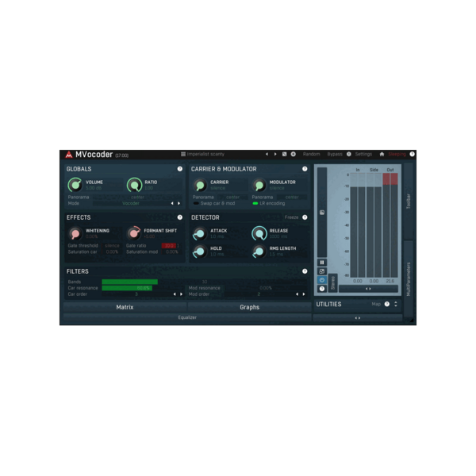Image resolution: width=476 pixels, height=476 pixels.
Task: Click the MVocoder logo icon
Action: pos(69,155)
